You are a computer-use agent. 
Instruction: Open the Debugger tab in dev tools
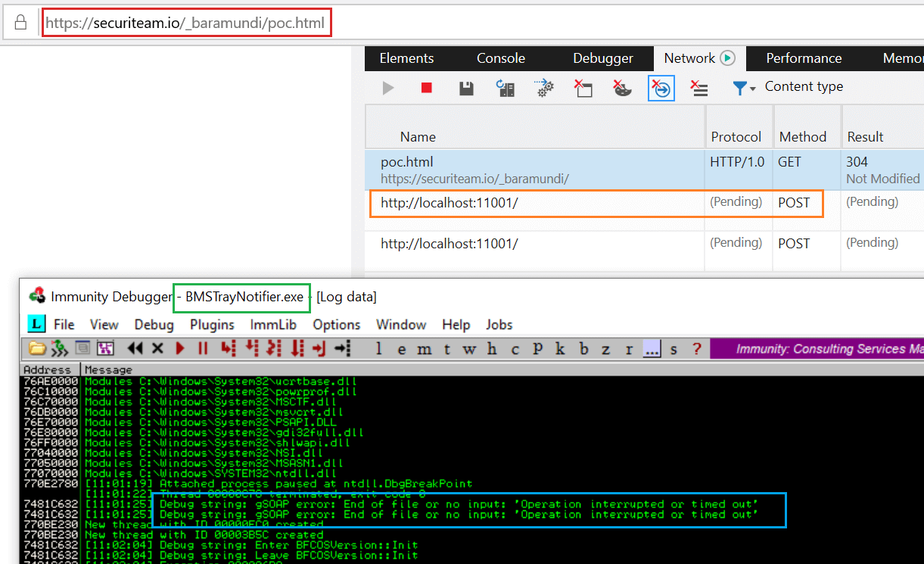tap(603, 58)
